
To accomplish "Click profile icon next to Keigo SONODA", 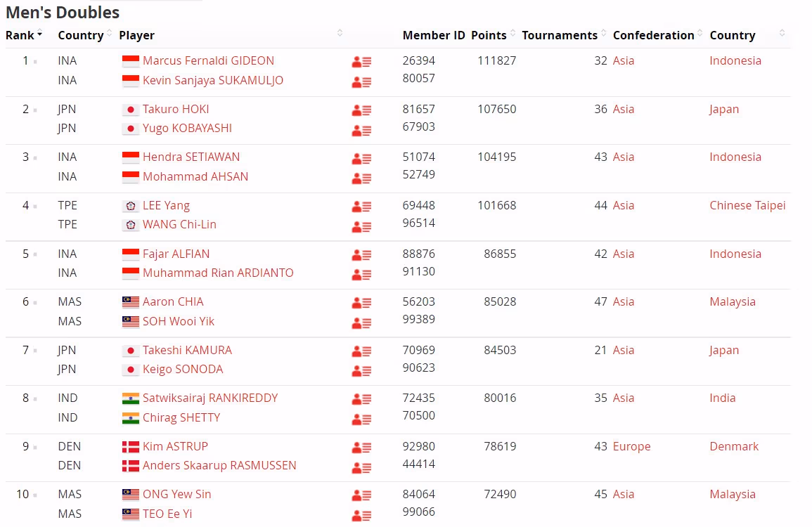I will coord(361,371).
